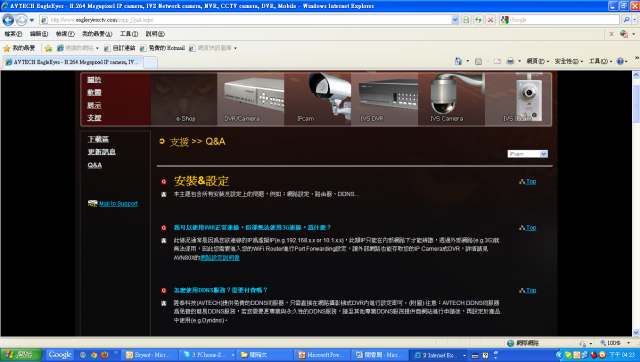Open a new blank tab

(150, 62)
